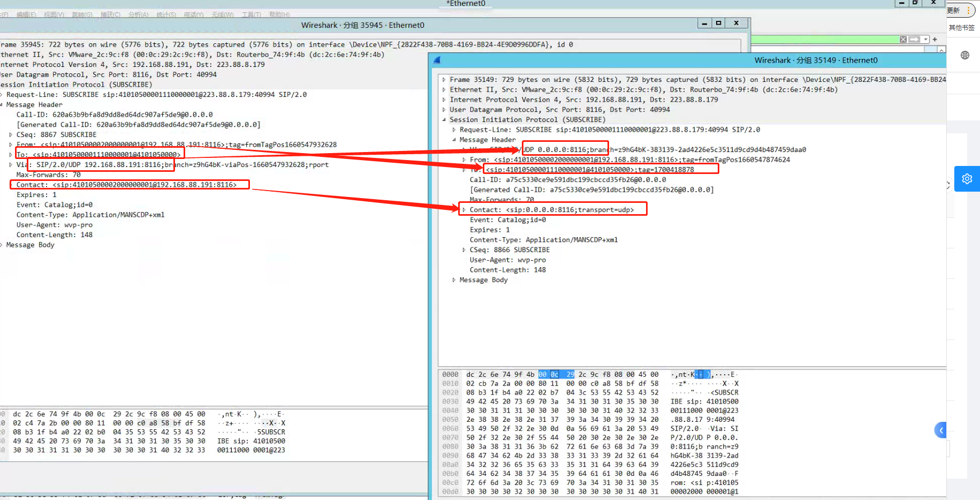Select Call-ID 620a63b9bfa8d9dd row
This screenshot has width=980, height=500.
click(x=115, y=115)
